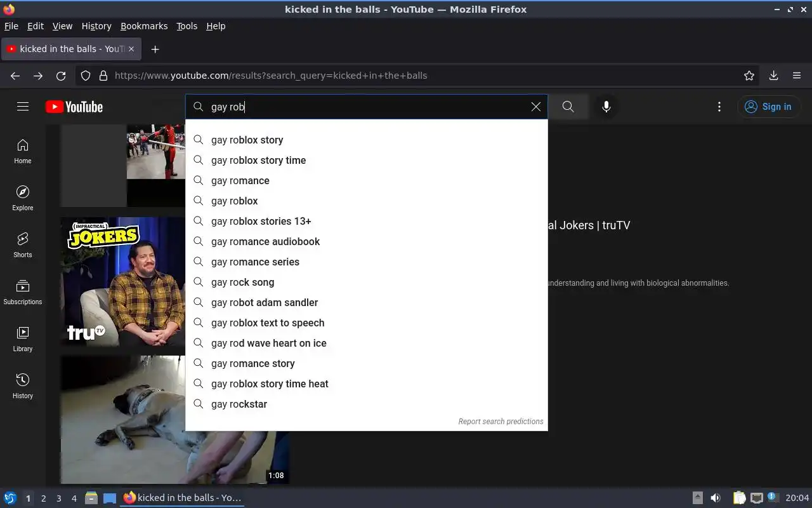Click the tracking protection shield icon
812x508 pixels.
coord(86,76)
